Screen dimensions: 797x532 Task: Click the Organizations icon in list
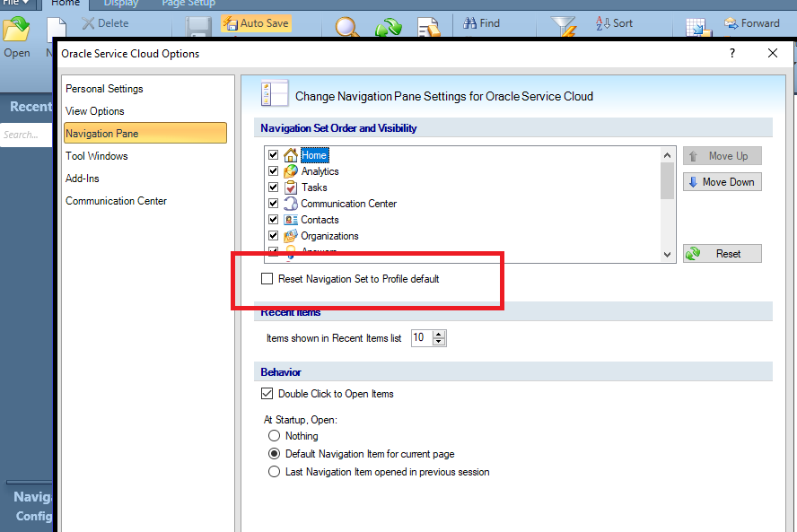[291, 236]
